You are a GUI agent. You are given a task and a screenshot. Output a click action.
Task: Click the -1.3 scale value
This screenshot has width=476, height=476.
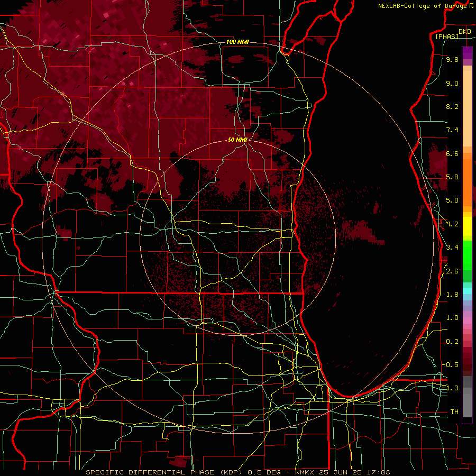451,388
